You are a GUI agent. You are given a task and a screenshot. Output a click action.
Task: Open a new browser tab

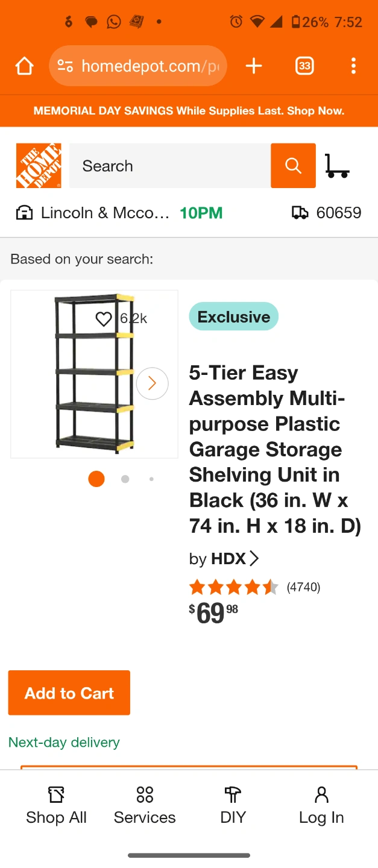tap(254, 66)
